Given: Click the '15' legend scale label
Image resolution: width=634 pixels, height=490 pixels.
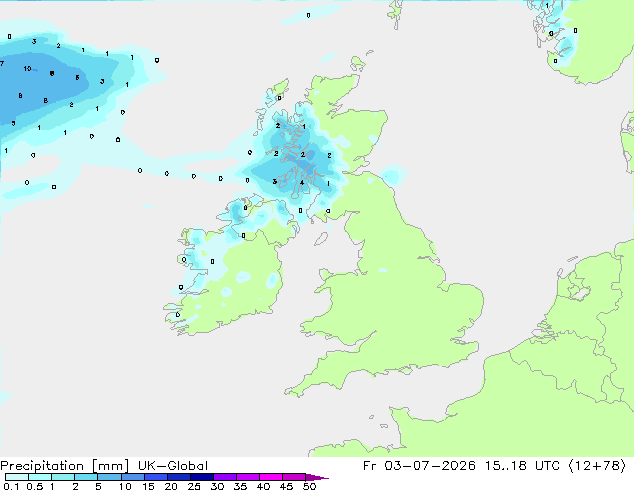Looking at the screenshot, I should point(148,486).
